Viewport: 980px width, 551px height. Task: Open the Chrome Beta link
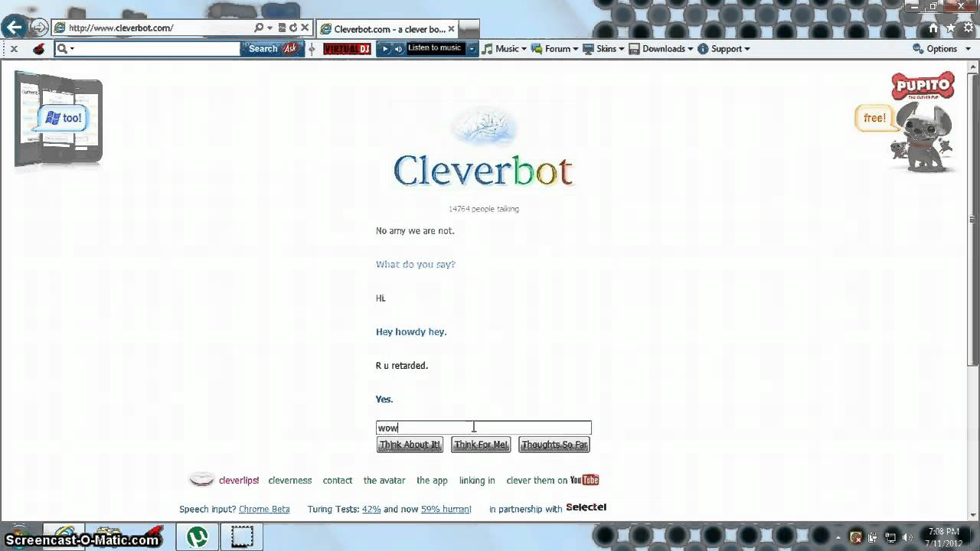264,509
